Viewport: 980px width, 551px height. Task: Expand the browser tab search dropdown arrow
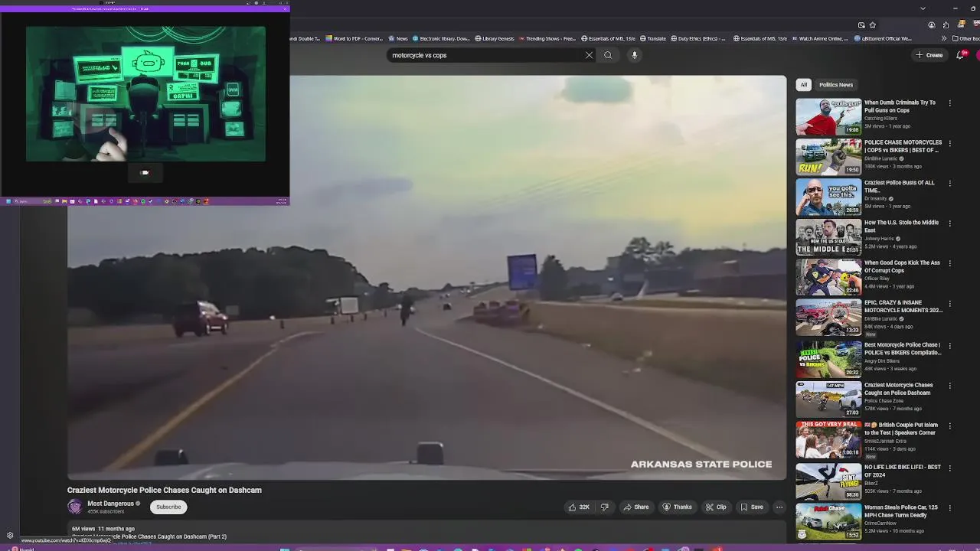[923, 8]
